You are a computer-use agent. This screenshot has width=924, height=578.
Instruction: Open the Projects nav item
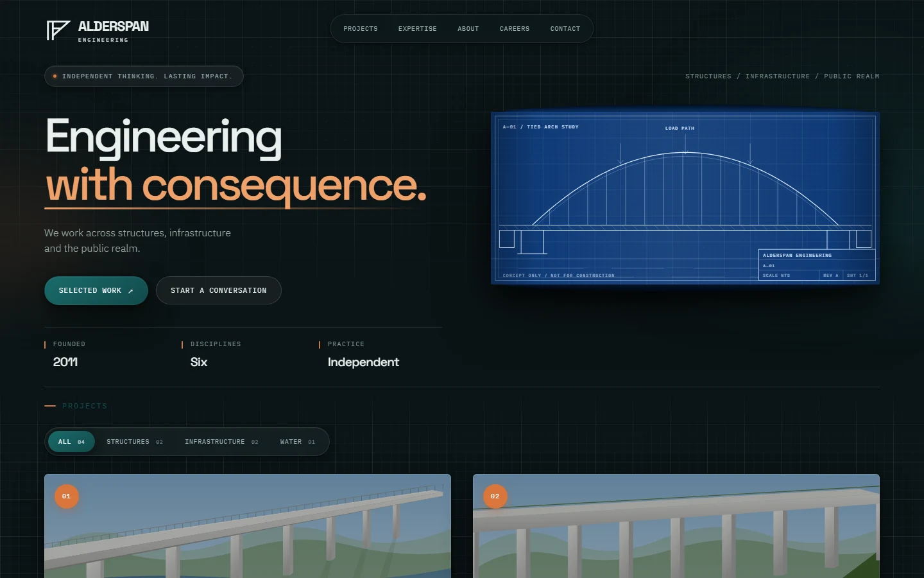(361, 29)
